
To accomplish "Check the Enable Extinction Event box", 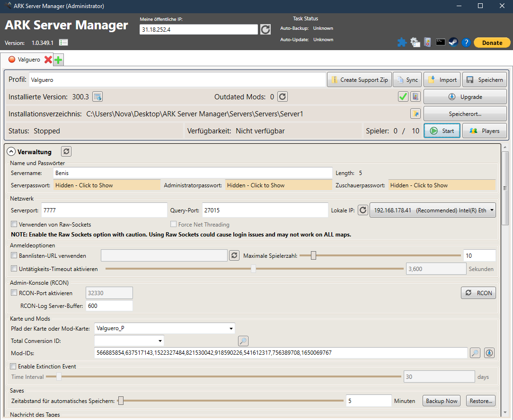I will [x=13, y=367].
